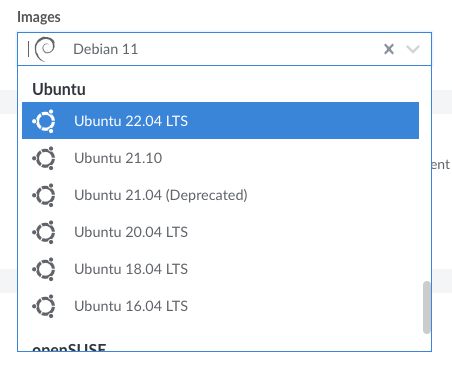Select Ubuntu 16.04 LTS image
The width and height of the screenshot is (452, 369).
(x=220, y=306)
